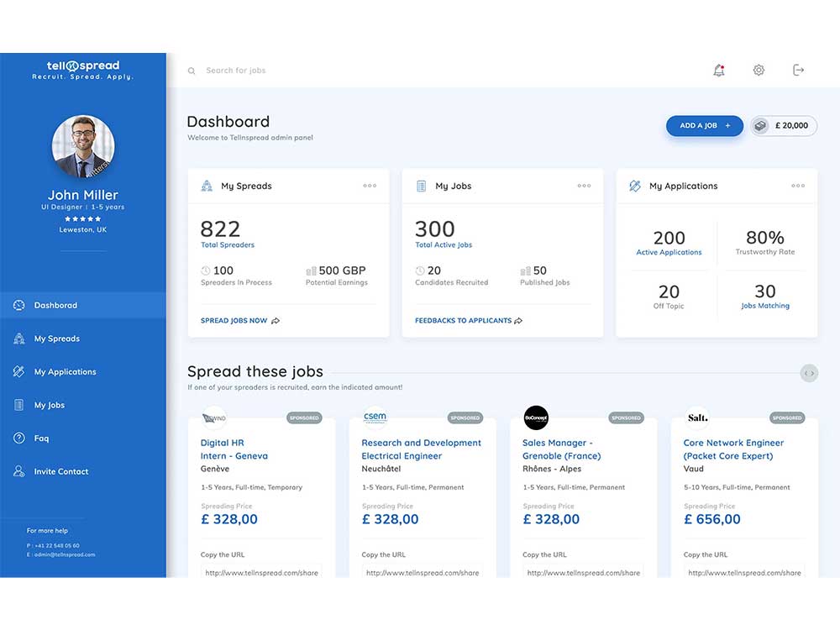Choose Invite Contact in the sidebar
This screenshot has height=630, width=840.
83,471
